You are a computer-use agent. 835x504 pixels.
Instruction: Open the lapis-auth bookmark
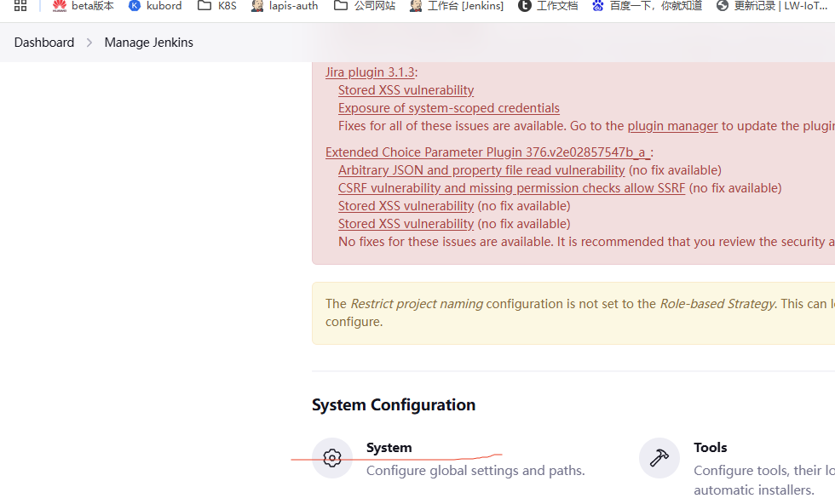(285, 6)
